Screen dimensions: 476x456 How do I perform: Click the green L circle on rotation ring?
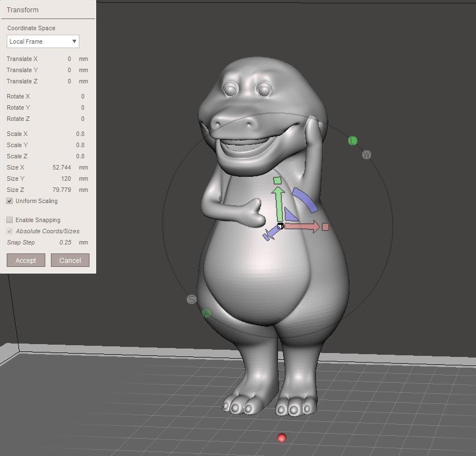[x=352, y=140]
